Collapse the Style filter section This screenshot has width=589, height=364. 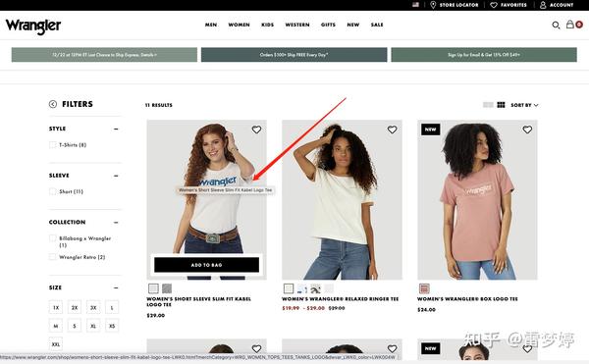116,129
